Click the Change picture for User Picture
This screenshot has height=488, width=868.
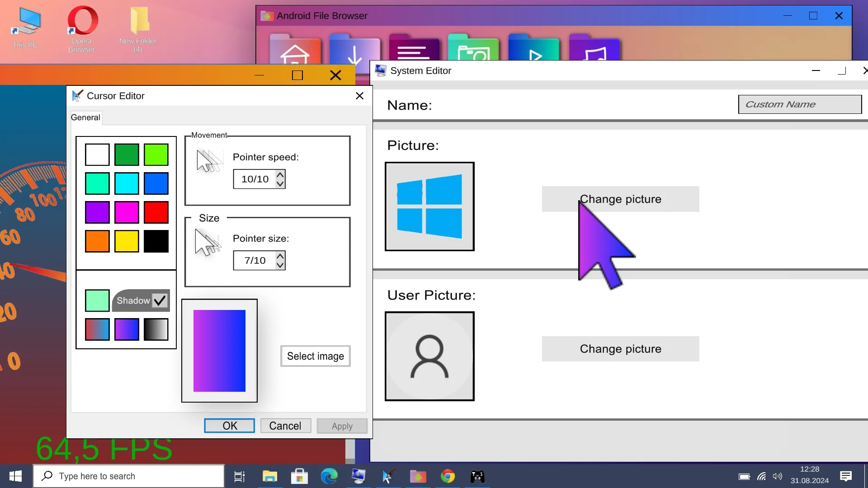(x=620, y=348)
